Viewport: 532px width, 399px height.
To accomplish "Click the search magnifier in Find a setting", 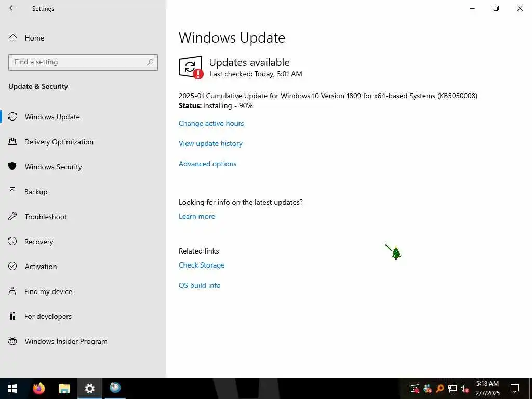I will (x=150, y=62).
